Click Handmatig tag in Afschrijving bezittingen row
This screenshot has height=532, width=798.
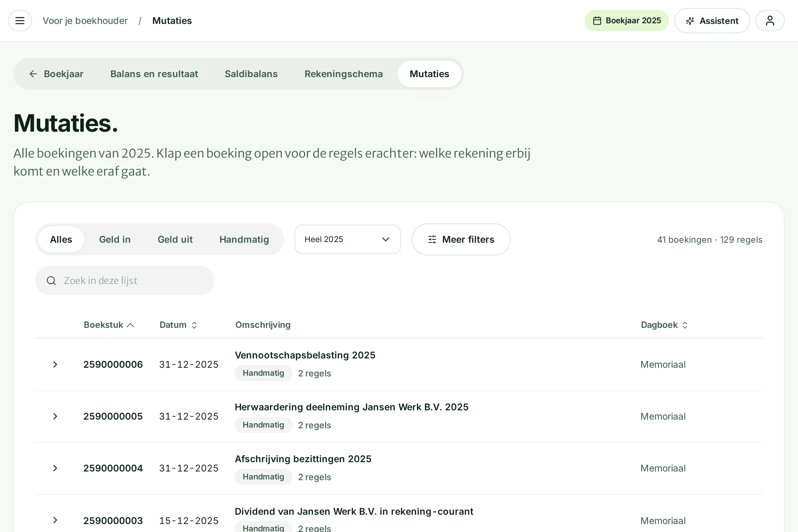tap(263, 477)
